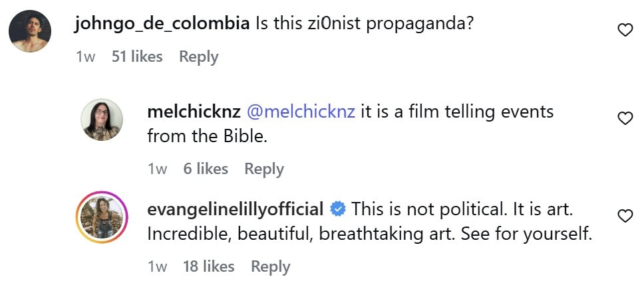Tap heart beside evangelinelillyofficial's comment
Screen dimensions: 644x283
625,216
